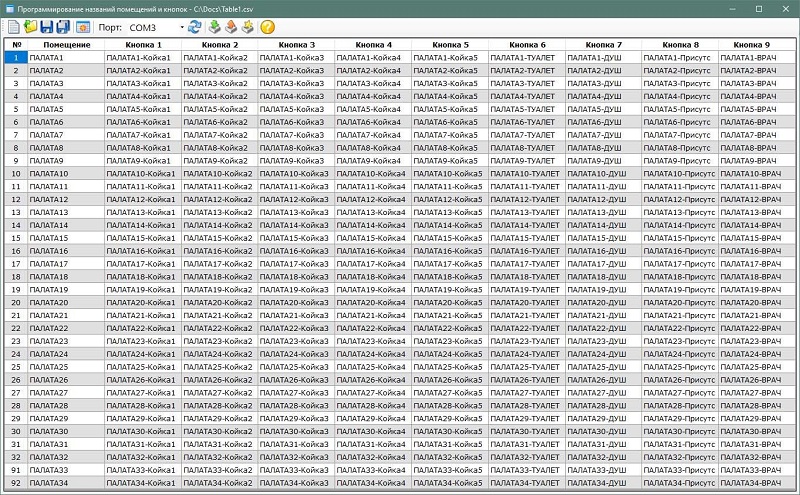Viewport: 800px width, 495px height.
Task: Open help with question mark icon
Action: click(267, 27)
